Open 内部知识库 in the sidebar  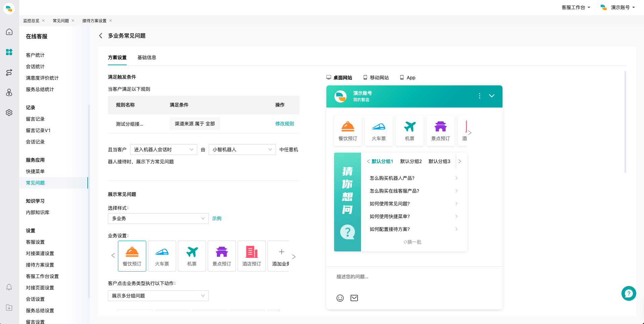click(38, 212)
